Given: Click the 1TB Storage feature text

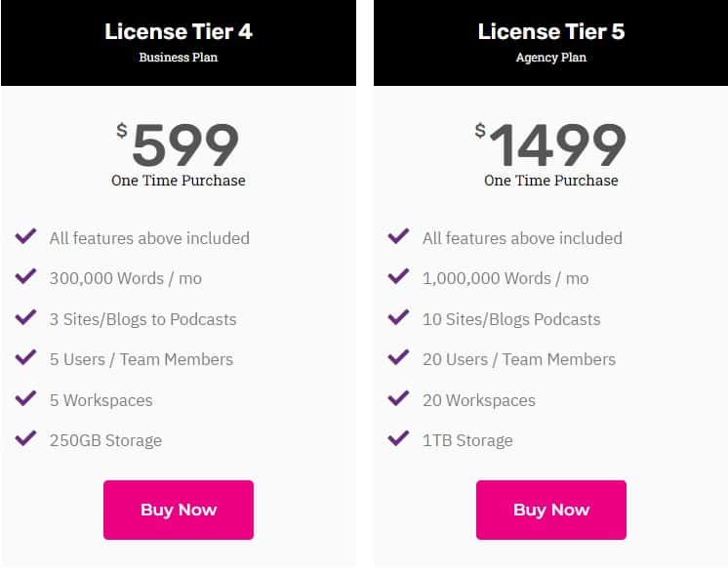Looking at the screenshot, I should [467, 440].
